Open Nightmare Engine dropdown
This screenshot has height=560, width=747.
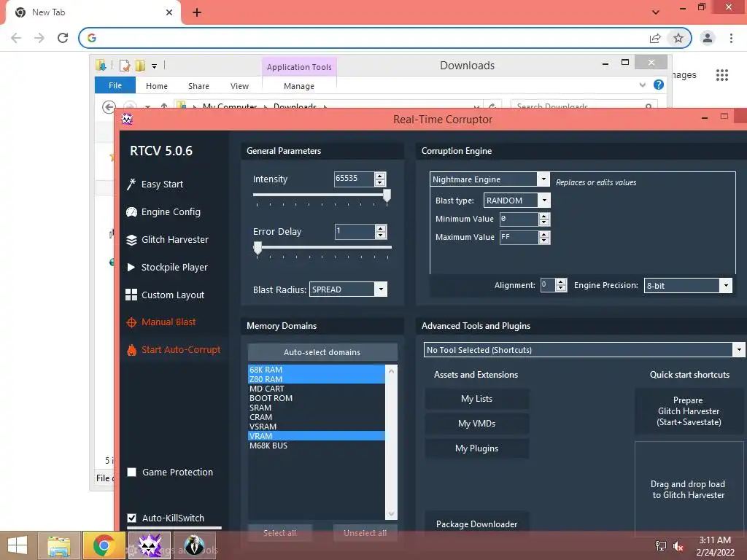point(543,179)
